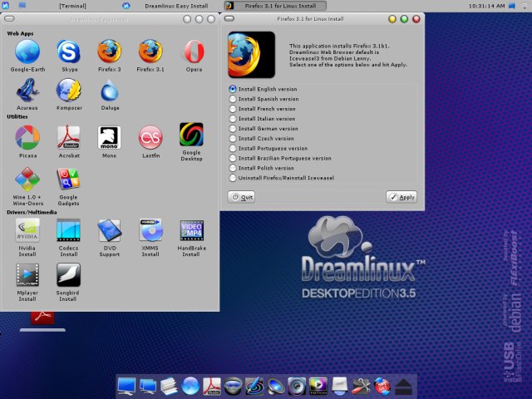This screenshot has height=399, width=532.
Task: Click the Azureus frog icon
Action: (x=27, y=91)
